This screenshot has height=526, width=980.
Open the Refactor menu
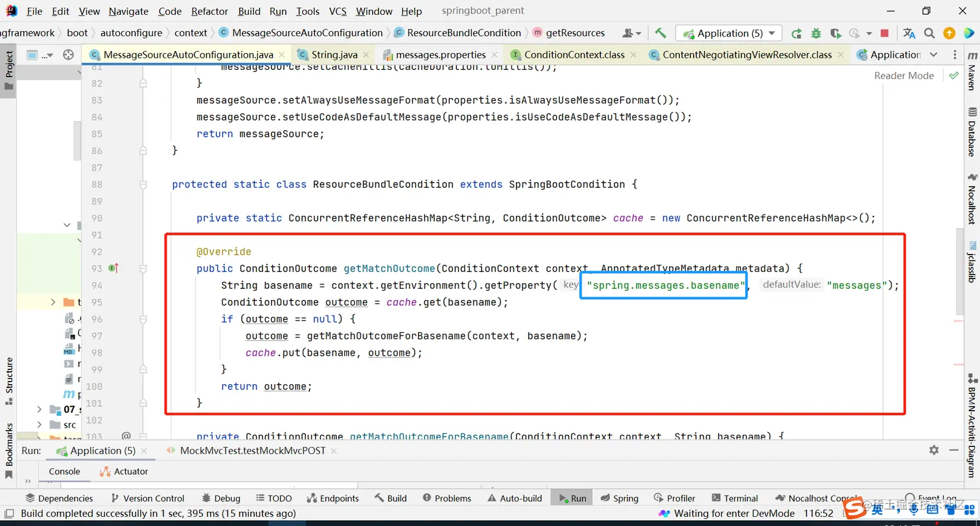point(209,11)
